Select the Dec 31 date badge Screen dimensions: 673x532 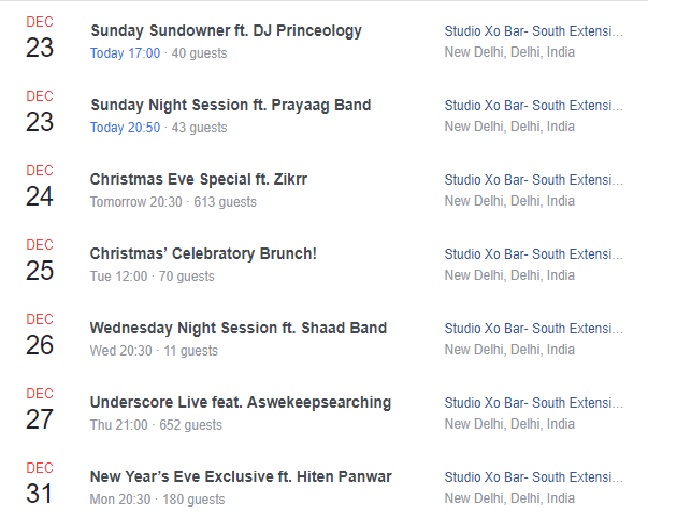click(40, 483)
